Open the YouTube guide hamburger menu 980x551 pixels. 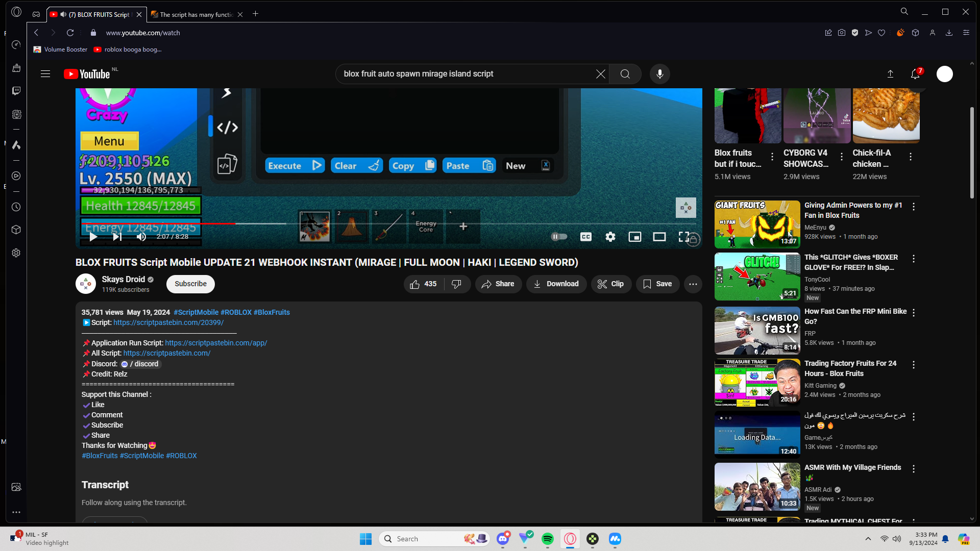pos(45,74)
